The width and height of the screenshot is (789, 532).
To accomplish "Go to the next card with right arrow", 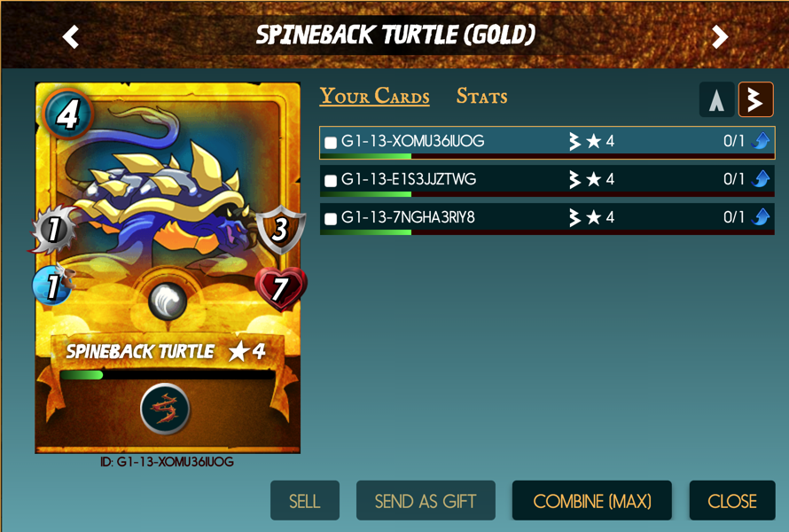I will click(720, 36).
